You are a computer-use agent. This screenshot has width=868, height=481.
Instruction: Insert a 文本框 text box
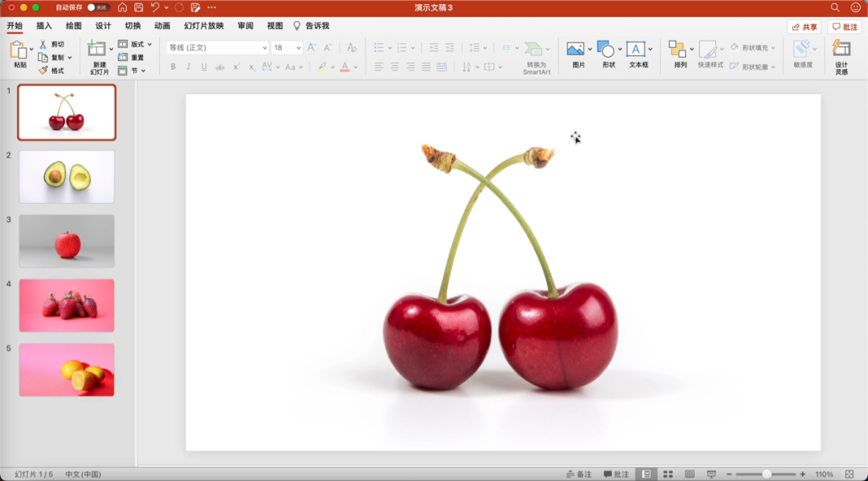[x=636, y=50]
